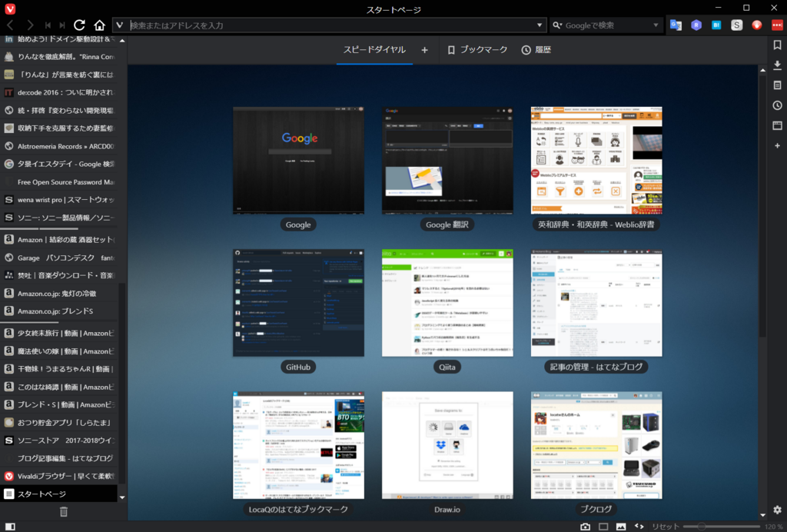Switch to the ブックマーク tab

click(477, 50)
